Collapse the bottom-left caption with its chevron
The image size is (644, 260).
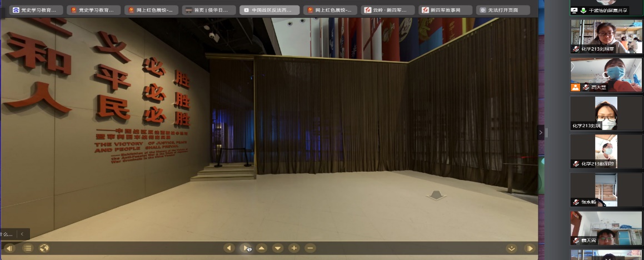[x=22, y=234]
